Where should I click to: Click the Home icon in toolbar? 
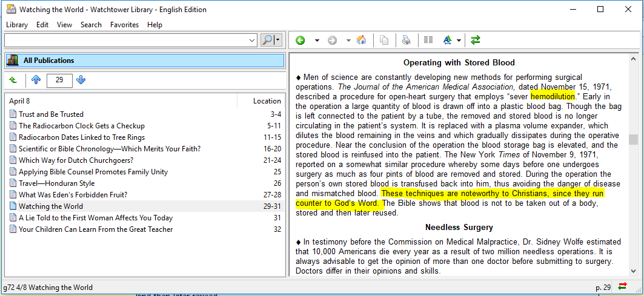click(361, 41)
